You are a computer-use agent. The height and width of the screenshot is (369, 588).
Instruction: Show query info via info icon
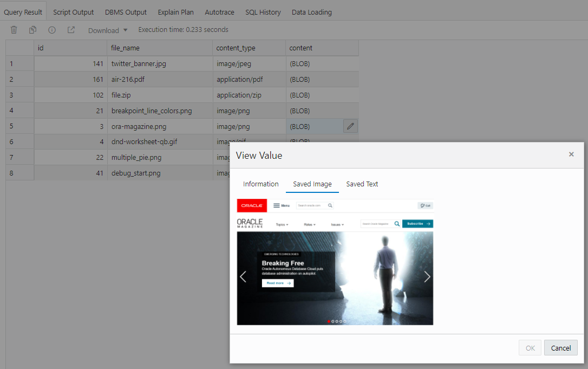[52, 30]
